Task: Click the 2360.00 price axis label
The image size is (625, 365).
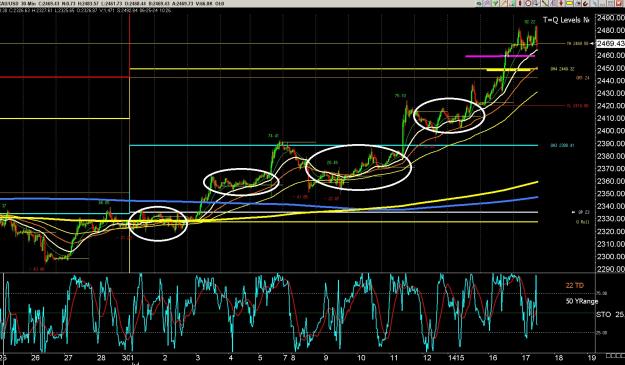Action: click(611, 181)
